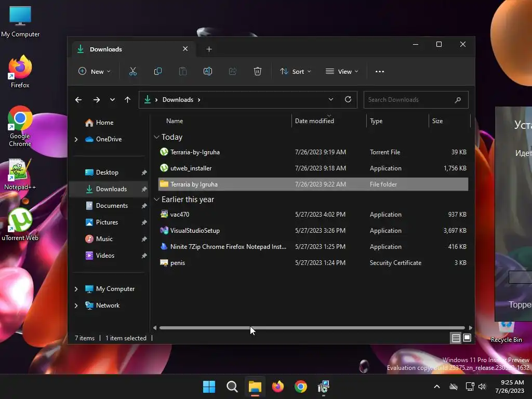Open recent locations dropdown arrow

coord(112,100)
